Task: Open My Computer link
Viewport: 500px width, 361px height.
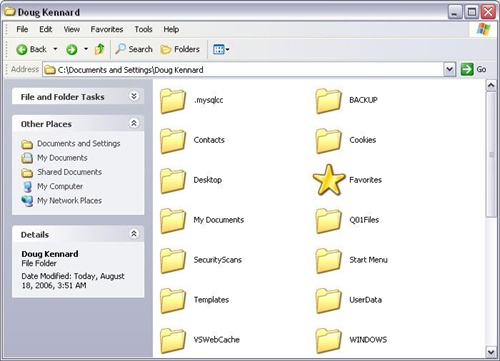Action: (60, 186)
